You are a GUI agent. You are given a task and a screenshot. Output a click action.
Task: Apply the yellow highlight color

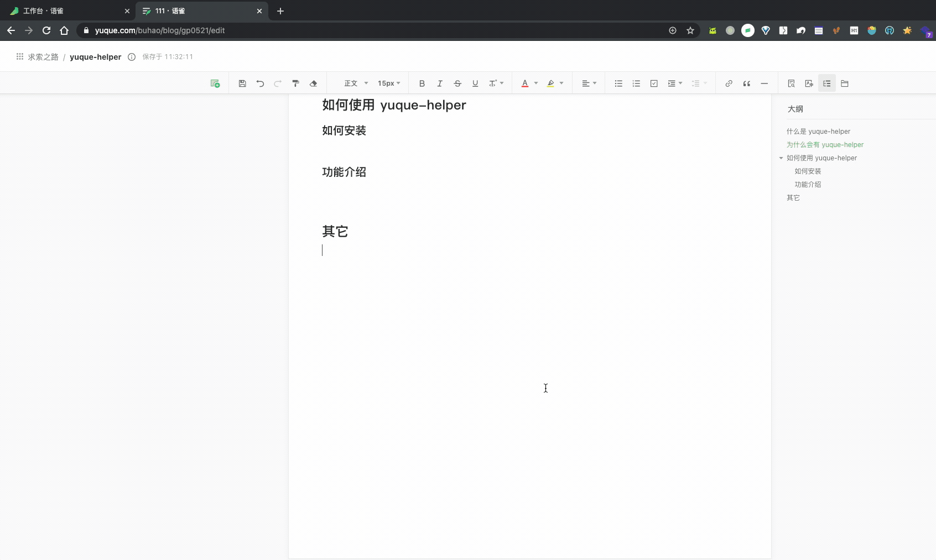pos(550,83)
